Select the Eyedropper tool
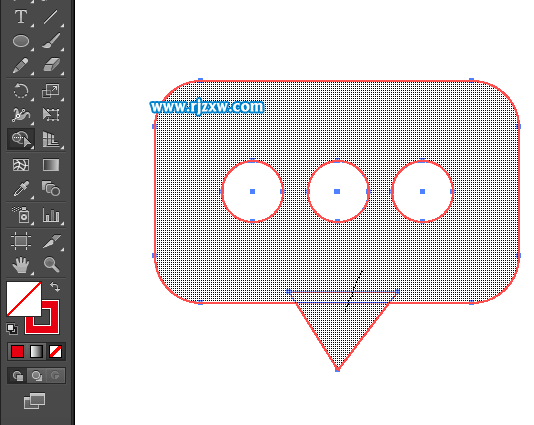This screenshot has width=534, height=425. point(21,189)
